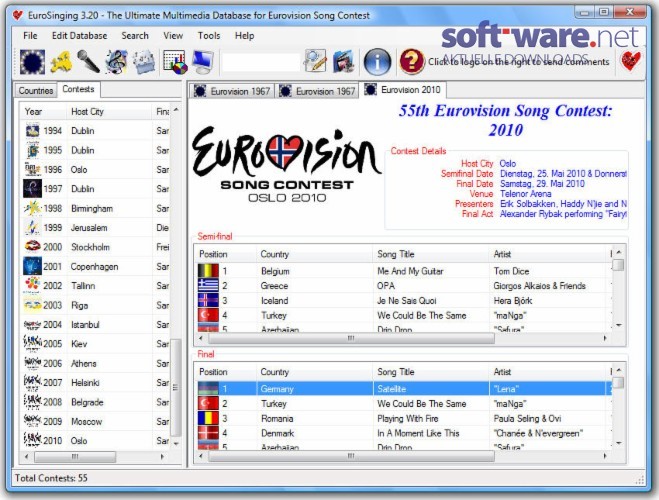Select the 1994 Dublin contest row
The image size is (659, 500).
point(96,131)
